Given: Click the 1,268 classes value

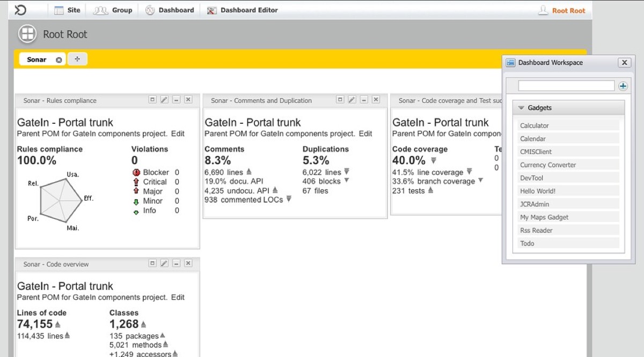Looking at the screenshot, I should (124, 324).
